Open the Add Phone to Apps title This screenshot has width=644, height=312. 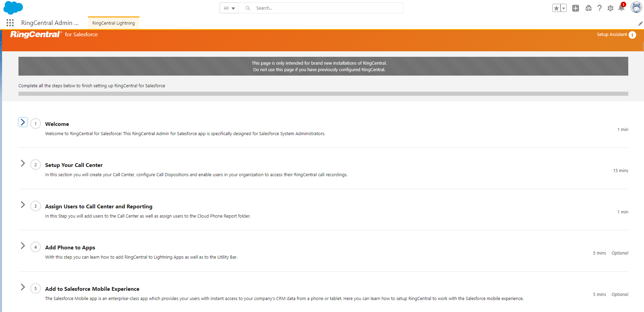70,248
